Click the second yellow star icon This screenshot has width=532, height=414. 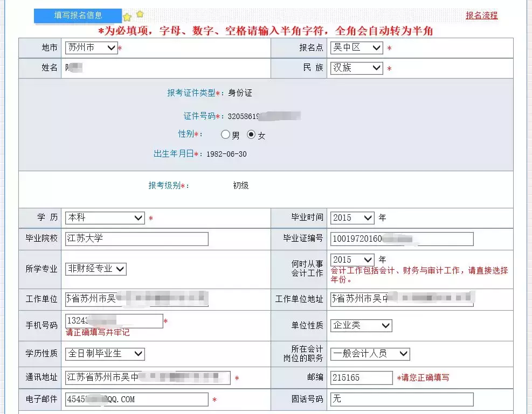click(x=139, y=14)
